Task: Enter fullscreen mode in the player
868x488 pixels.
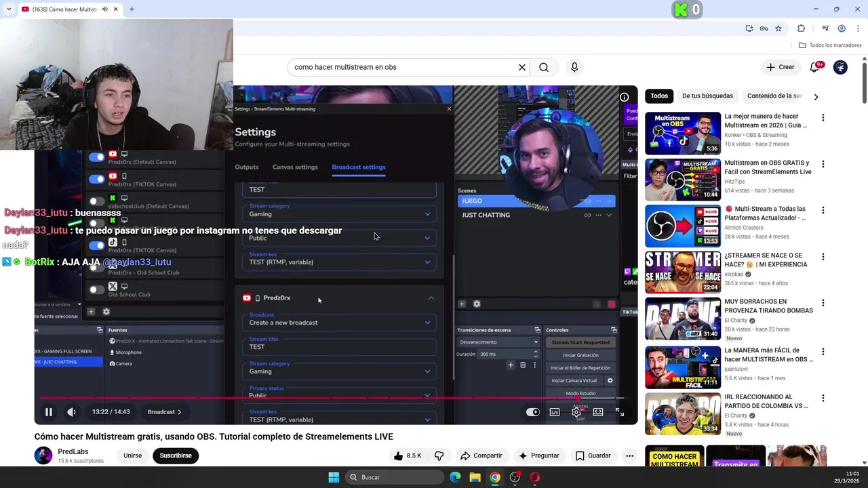Action: (x=620, y=412)
